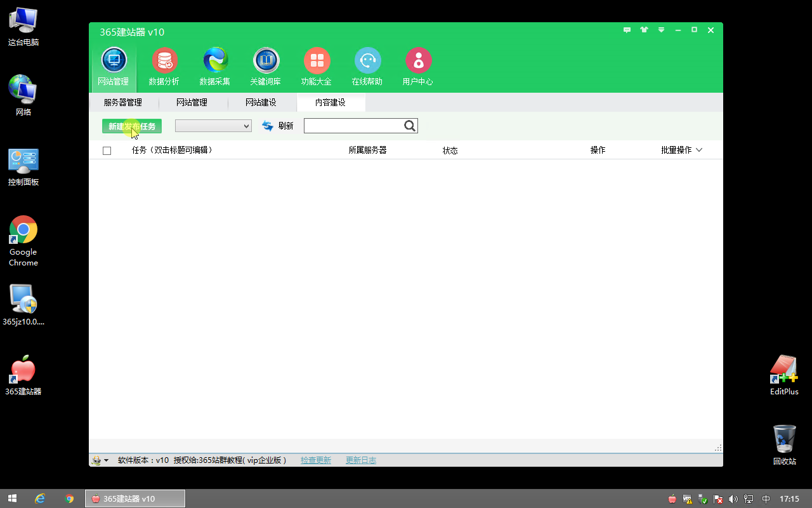Click the feedback speech bubble icon in title bar
The image size is (812, 508).
pyautogui.click(x=627, y=30)
